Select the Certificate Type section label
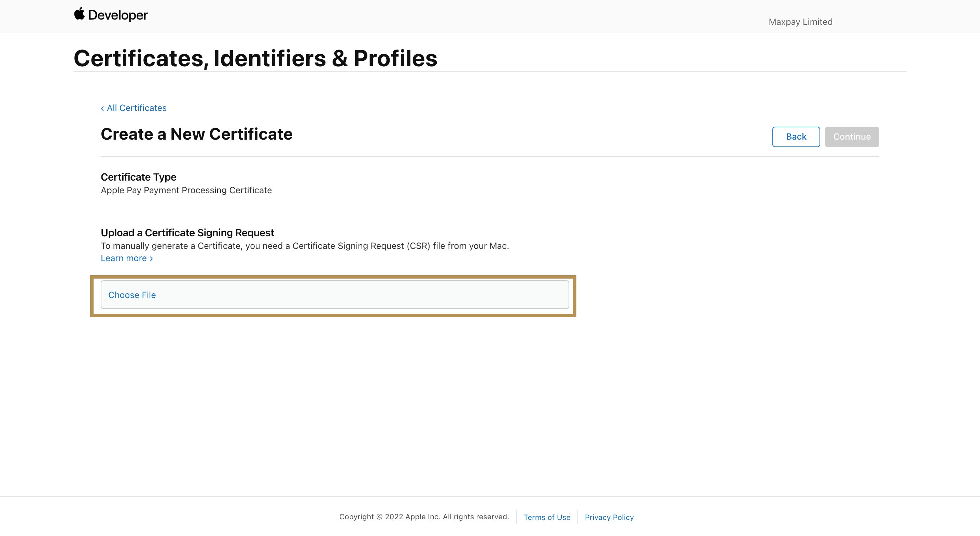The height and width of the screenshot is (536, 980). 139,177
